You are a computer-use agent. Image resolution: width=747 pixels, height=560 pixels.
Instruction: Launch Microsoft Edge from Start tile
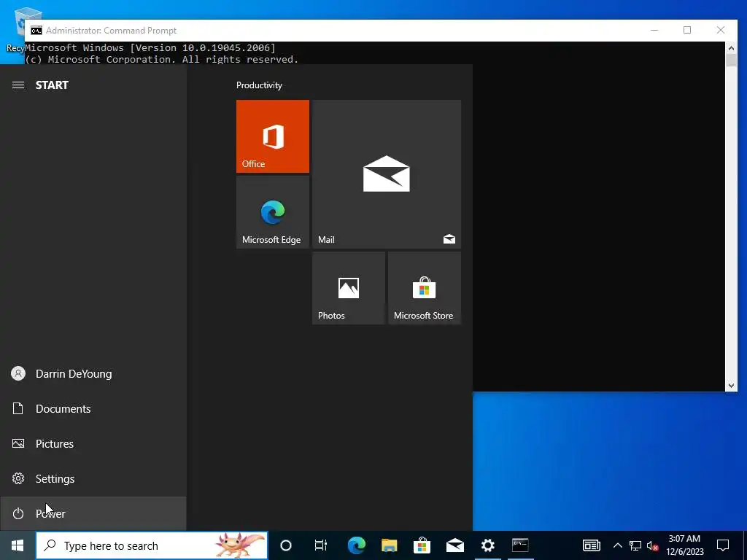[x=273, y=212]
